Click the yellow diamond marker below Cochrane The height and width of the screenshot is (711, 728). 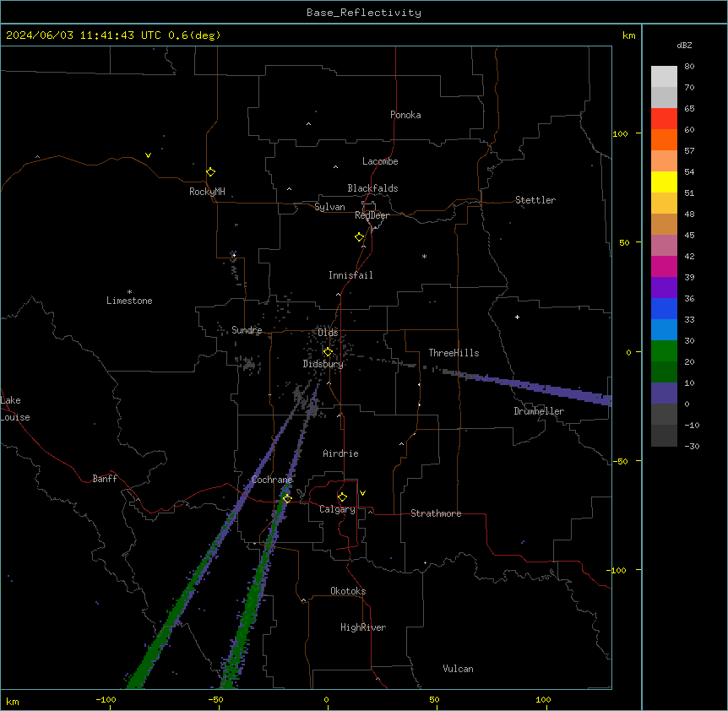287,498
